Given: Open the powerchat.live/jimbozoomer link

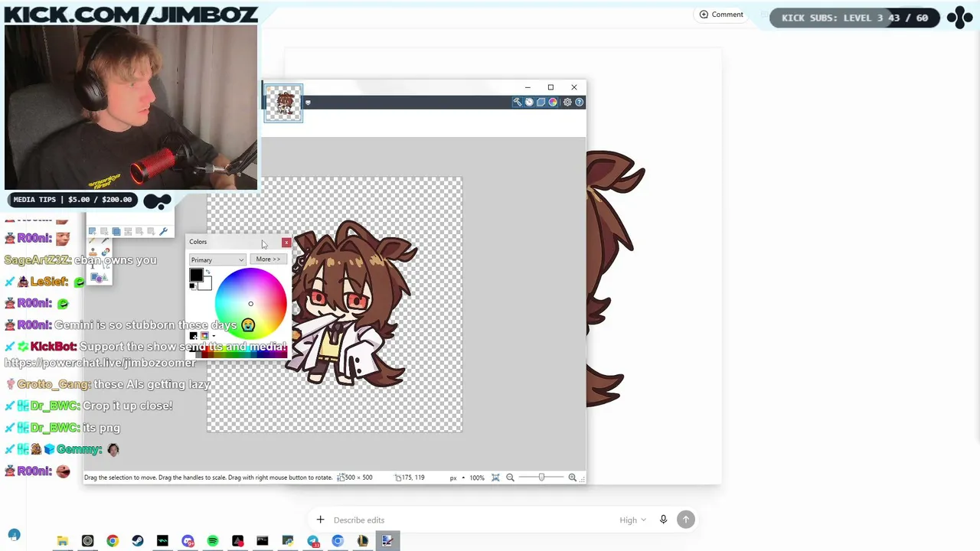Looking at the screenshot, I should point(100,363).
